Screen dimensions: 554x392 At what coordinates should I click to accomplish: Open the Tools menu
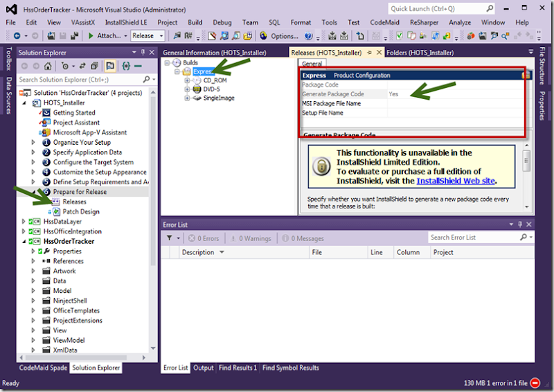330,22
